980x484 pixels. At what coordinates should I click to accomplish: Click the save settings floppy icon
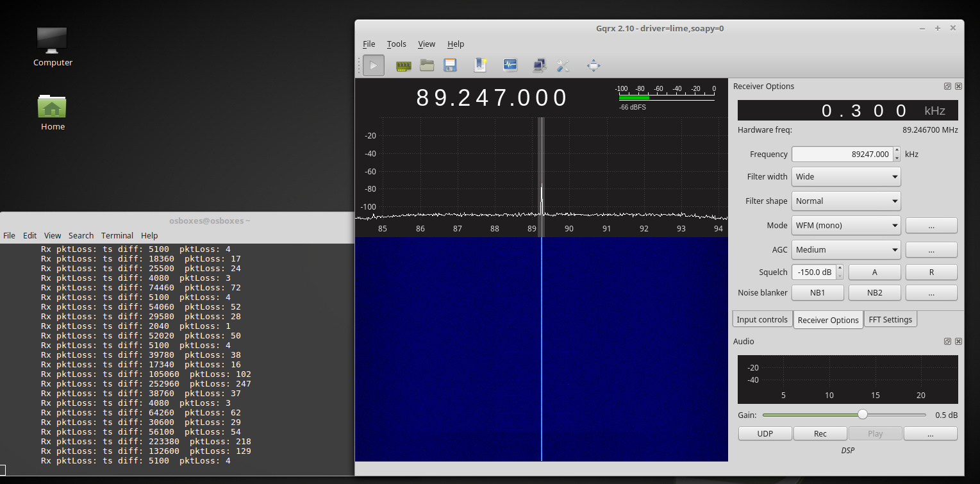coord(450,65)
